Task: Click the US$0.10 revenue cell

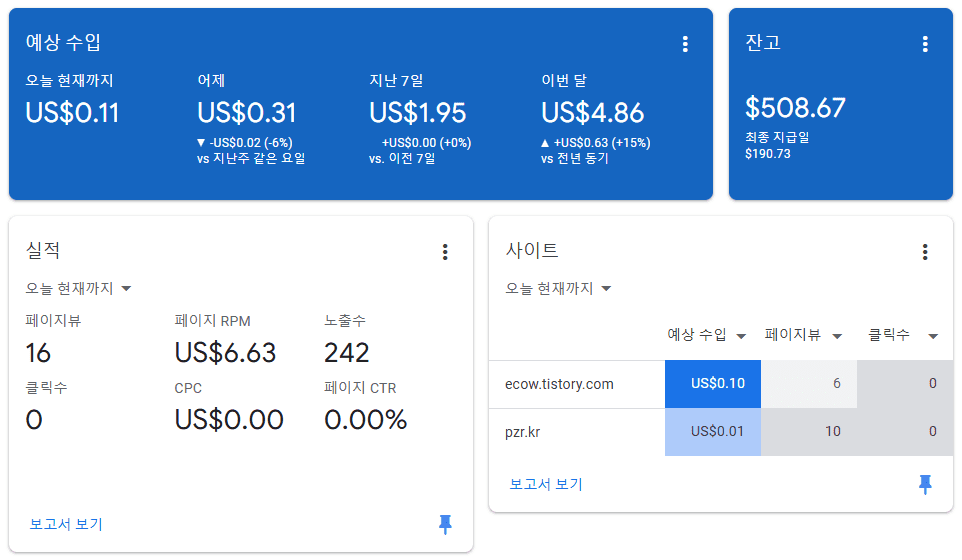Action: [x=713, y=384]
